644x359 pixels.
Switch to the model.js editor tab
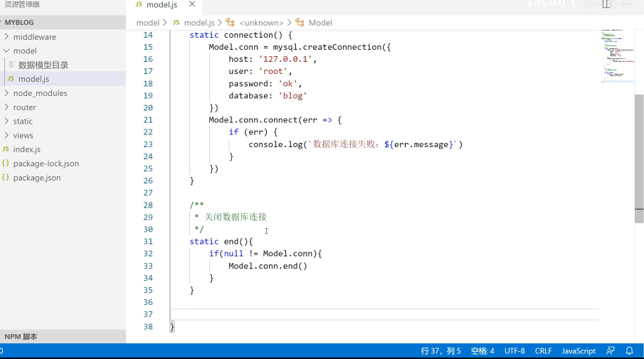click(x=162, y=5)
